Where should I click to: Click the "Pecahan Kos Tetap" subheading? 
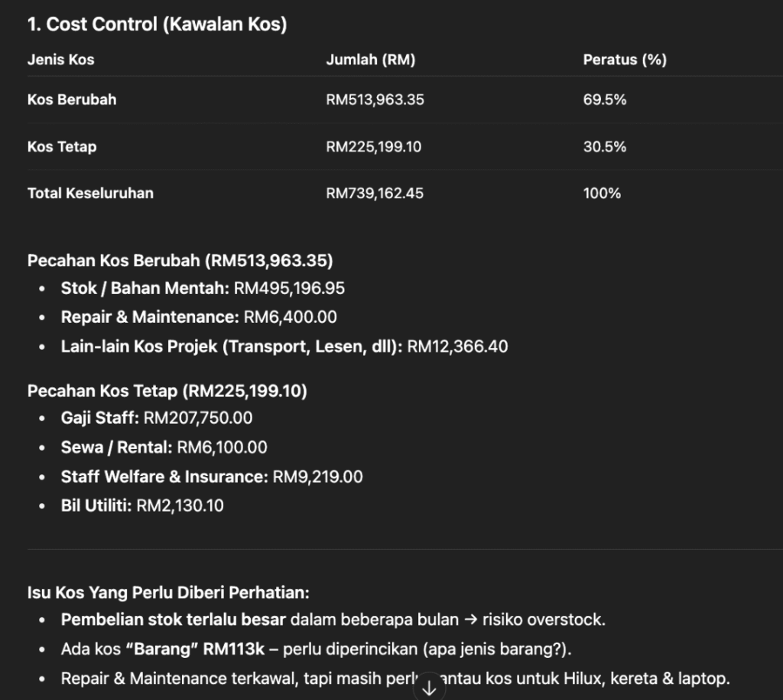(167, 392)
